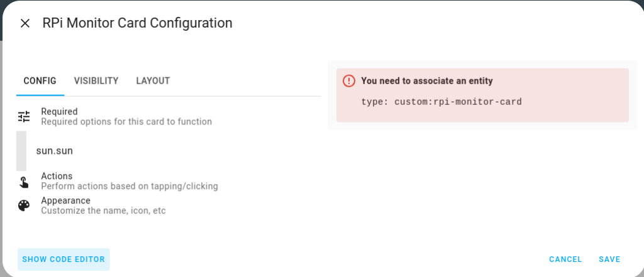This screenshot has height=277, width=644.
Task: Switch to the Config tab
Action: pos(40,81)
